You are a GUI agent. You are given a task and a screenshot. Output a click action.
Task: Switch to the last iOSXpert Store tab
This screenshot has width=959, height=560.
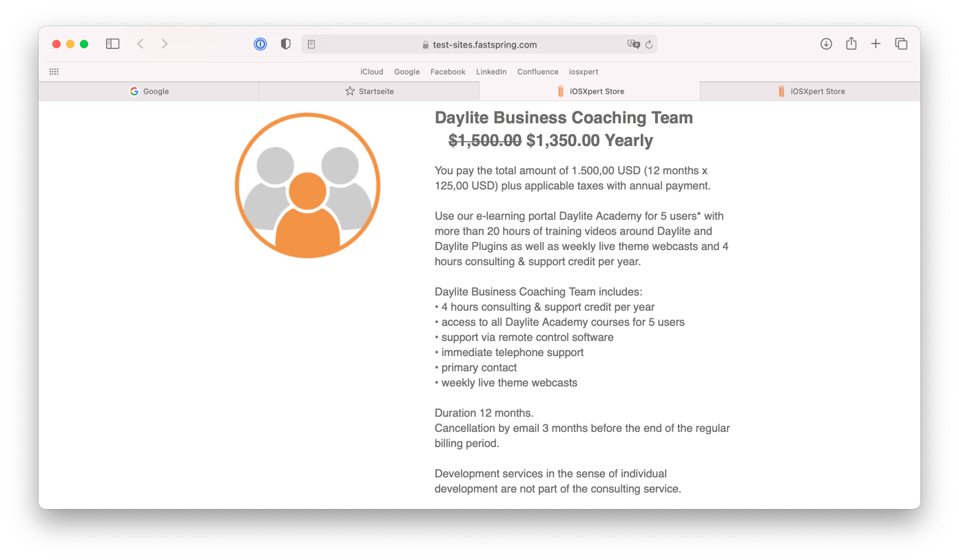pyautogui.click(x=810, y=91)
